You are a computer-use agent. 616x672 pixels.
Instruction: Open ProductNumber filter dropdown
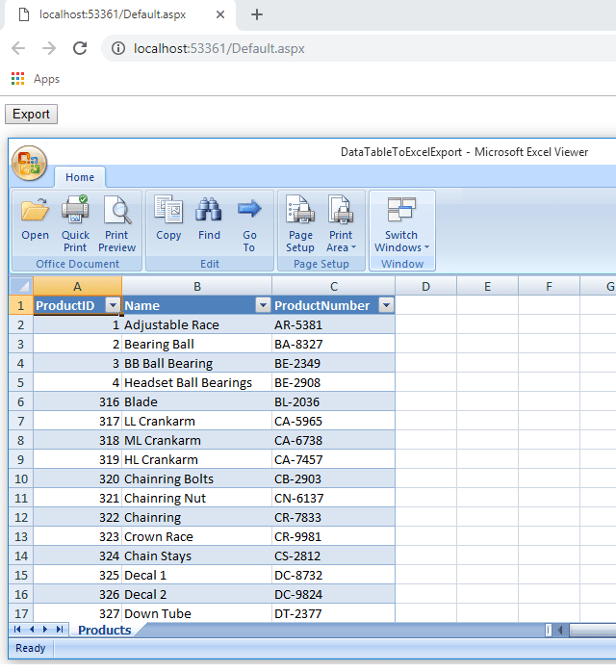(x=386, y=305)
